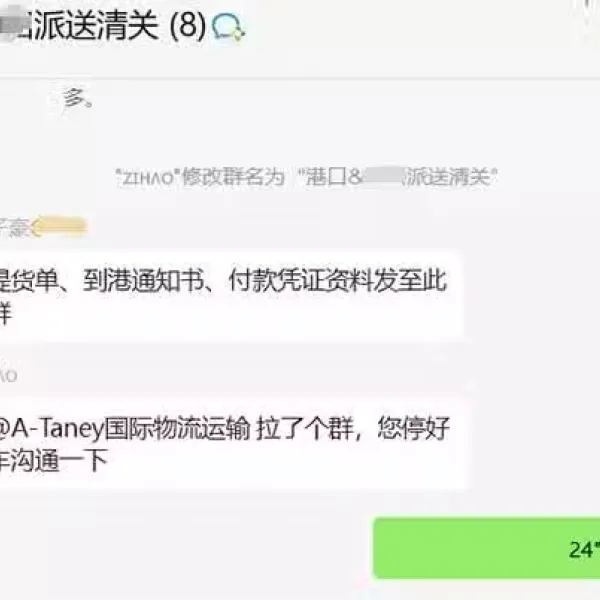Screen dimensions: 600x600
Task: Click the partially visible sender name ending in AO
Action: [8, 376]
